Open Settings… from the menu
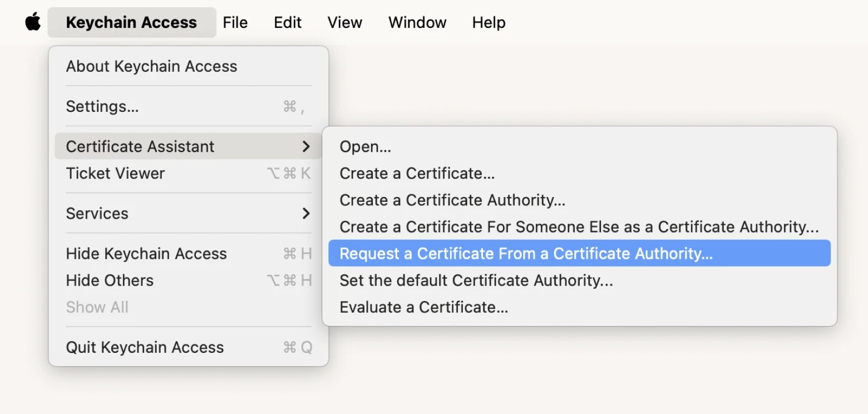The height and width of the screenshot is (414, 868). point(189,106)
